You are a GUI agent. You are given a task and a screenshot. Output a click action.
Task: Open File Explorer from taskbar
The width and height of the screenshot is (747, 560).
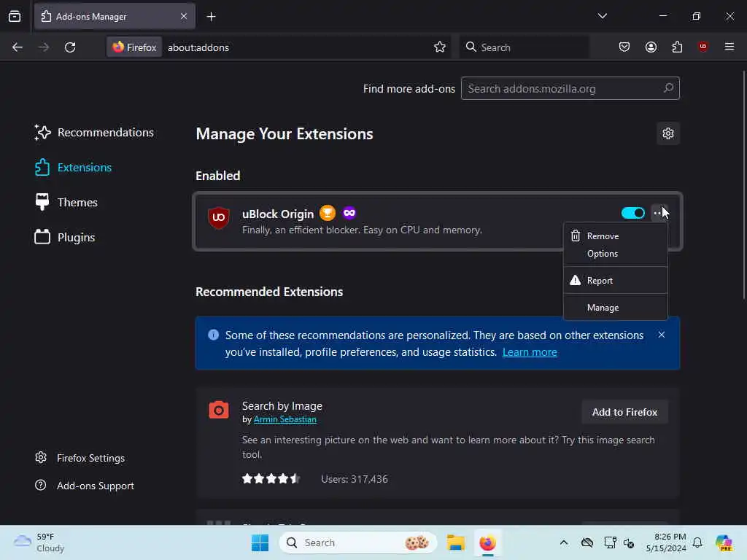click(x=455, y=542)
